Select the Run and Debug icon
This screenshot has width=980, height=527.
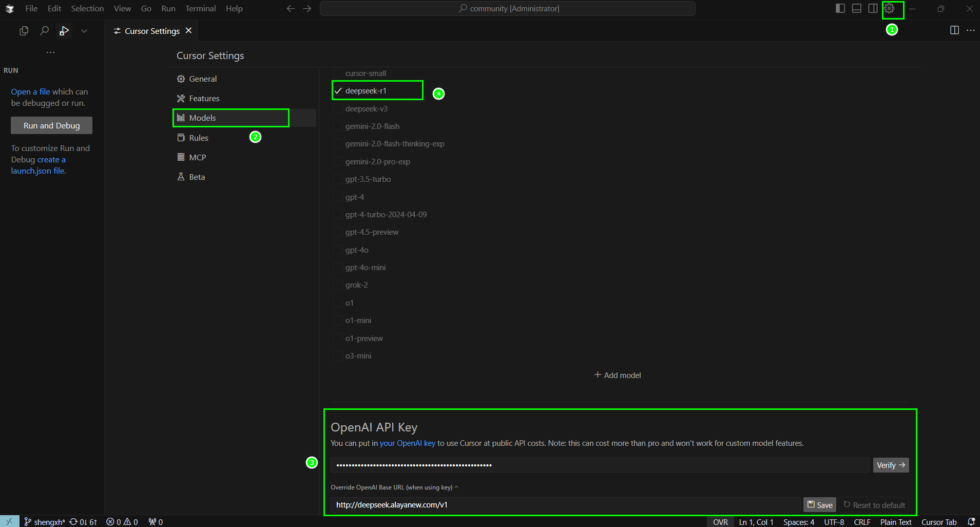point(64,31)
